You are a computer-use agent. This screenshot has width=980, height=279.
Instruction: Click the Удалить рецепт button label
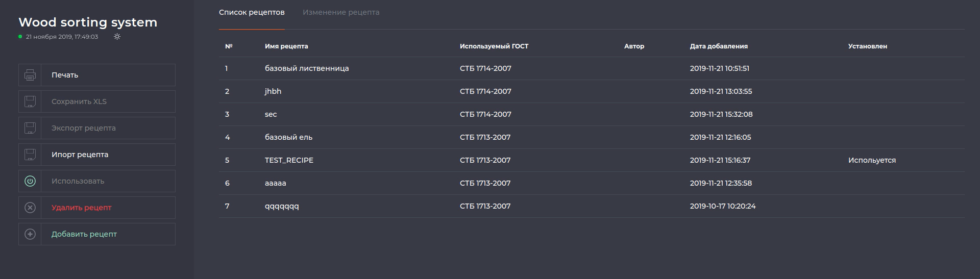pyautogui.click(x=81, y=208)
